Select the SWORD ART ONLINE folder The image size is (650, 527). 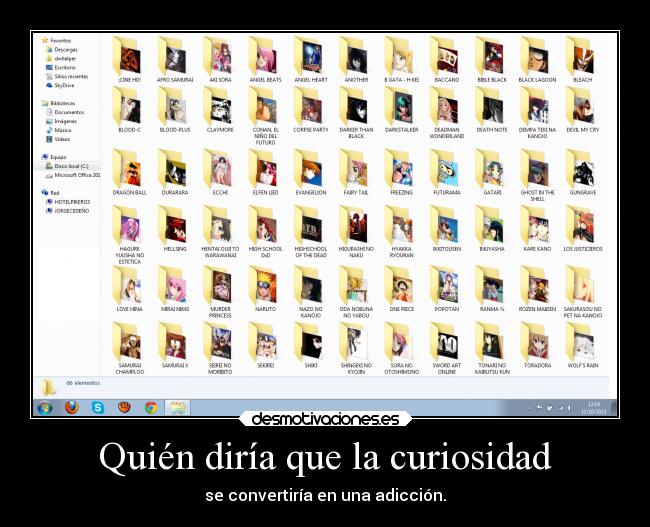tap(446, 349)
